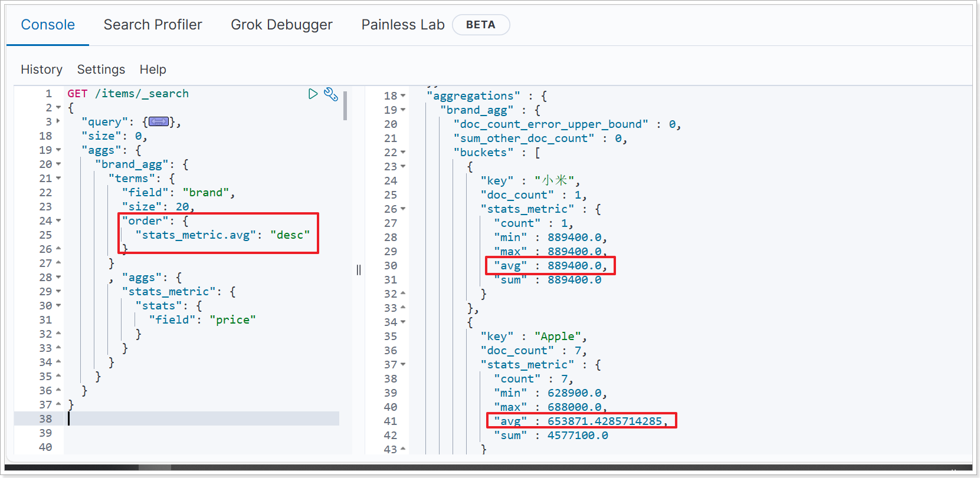Fold response buckets array at line 22
The height and width of the screenshot is (478, 980).
pos(403,152)
